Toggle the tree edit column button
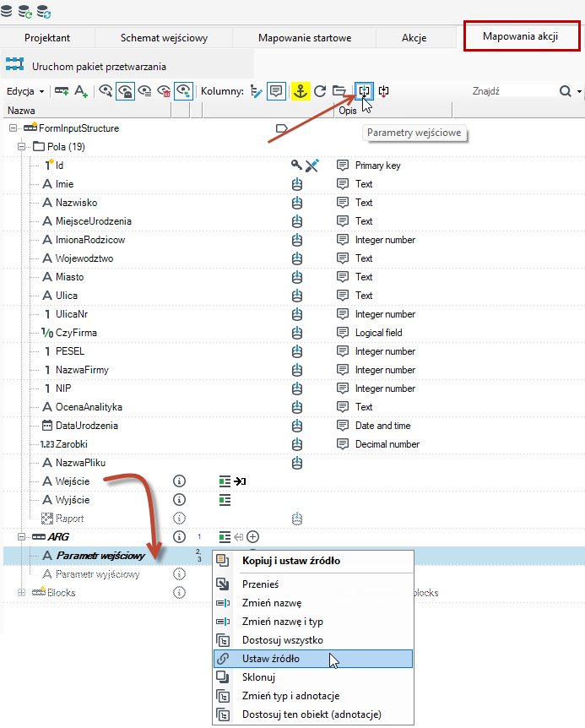The width and height of the screenshot is (585, 728). click(256, 91)
